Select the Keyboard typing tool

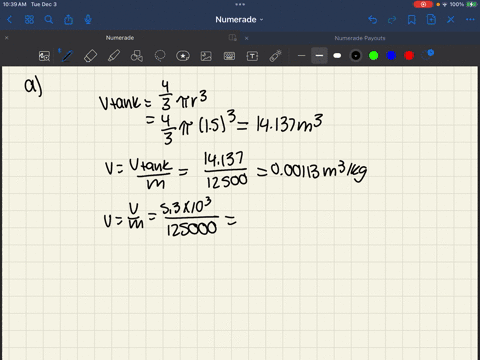[x=229, y=56]
